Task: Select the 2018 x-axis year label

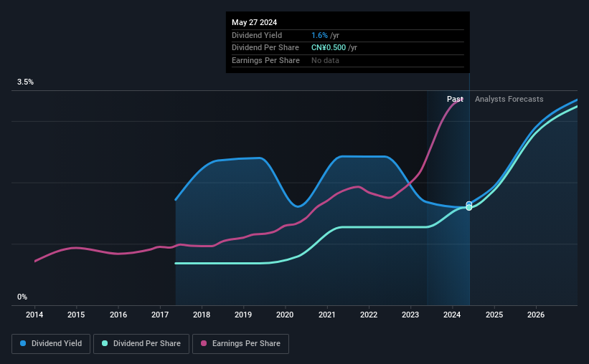Action: click(x=202, y=315)
